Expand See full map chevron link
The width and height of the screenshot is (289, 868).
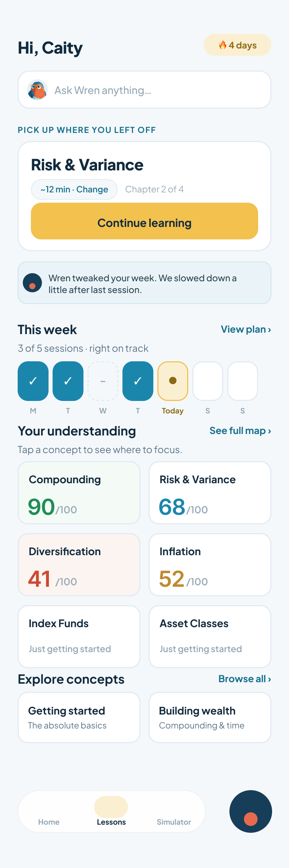point(240,431)
